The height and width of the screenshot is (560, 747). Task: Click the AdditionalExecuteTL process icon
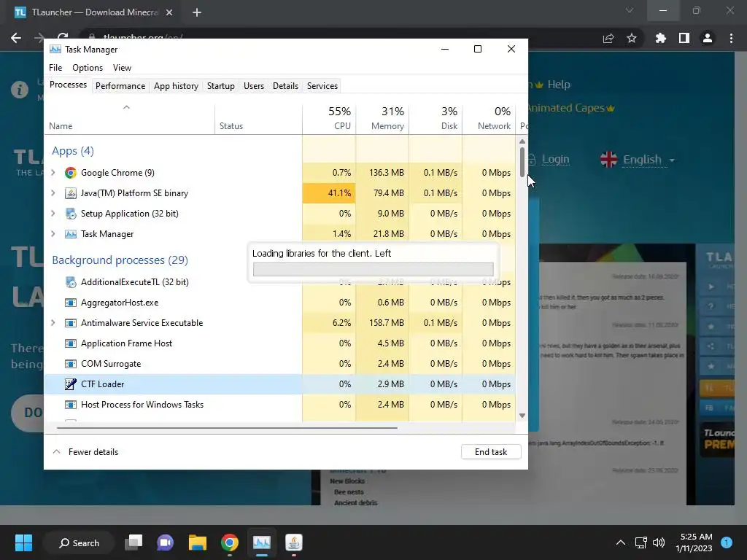(x=71, y=282)
